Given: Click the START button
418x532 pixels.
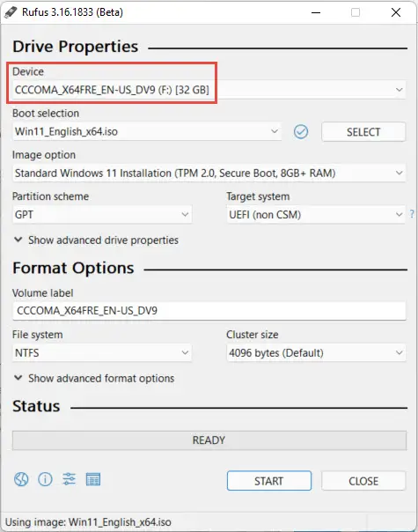Looking at the screenshot, I should [269, 481].
